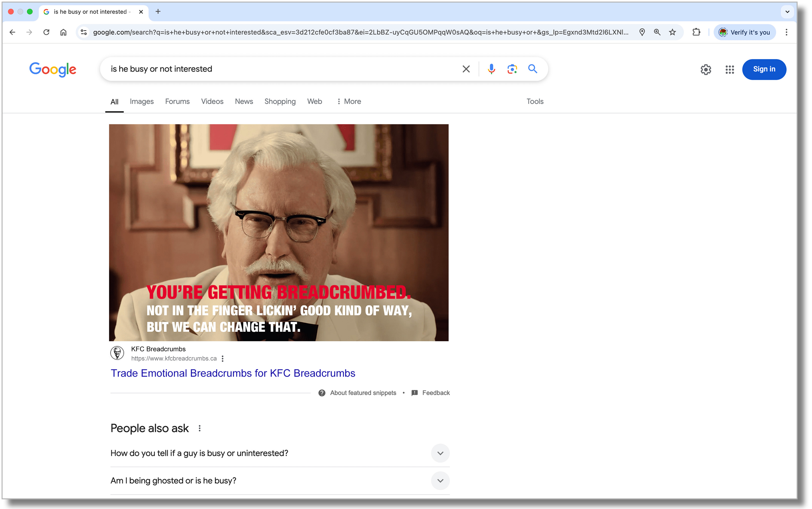This screenshot has height=509, width=812.
Task: Open the More search filters dropdown
Action: 349,101
